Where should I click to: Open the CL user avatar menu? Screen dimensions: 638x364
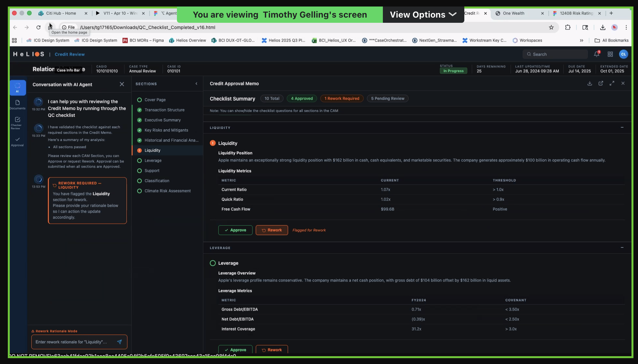pyautogui.click(x=624, y=54)
